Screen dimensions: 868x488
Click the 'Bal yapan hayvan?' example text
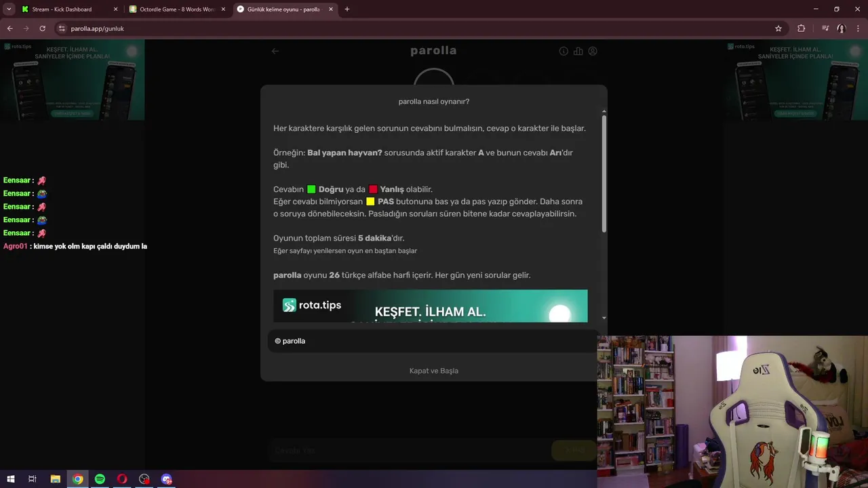(344, 152)
